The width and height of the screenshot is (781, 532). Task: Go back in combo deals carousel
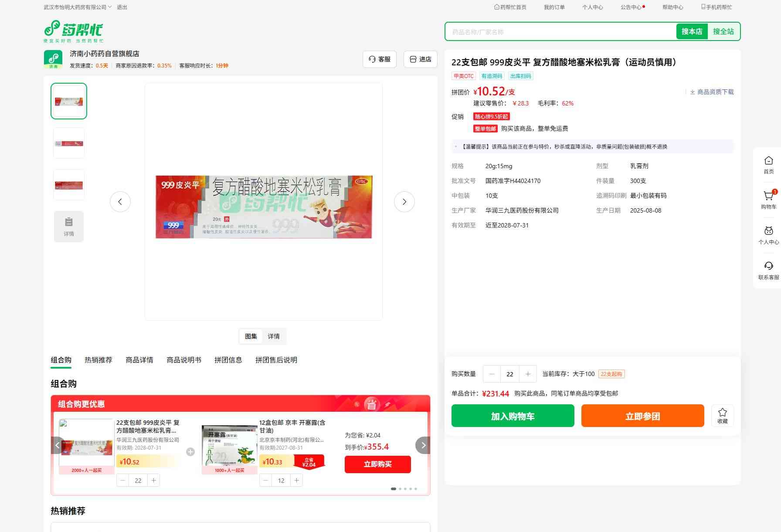(58, 445)
